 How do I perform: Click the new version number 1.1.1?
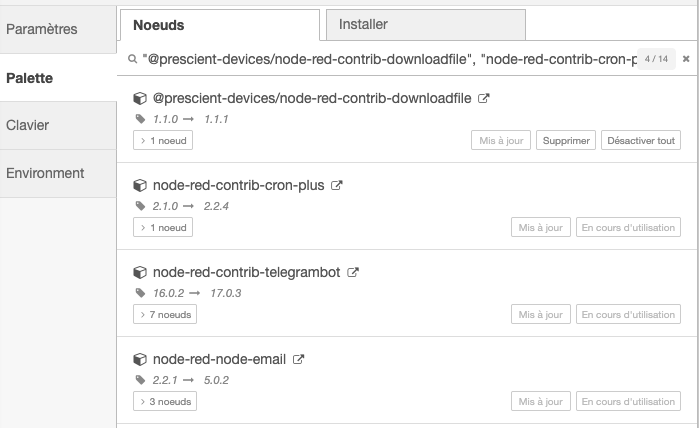(x=216, y=119)
